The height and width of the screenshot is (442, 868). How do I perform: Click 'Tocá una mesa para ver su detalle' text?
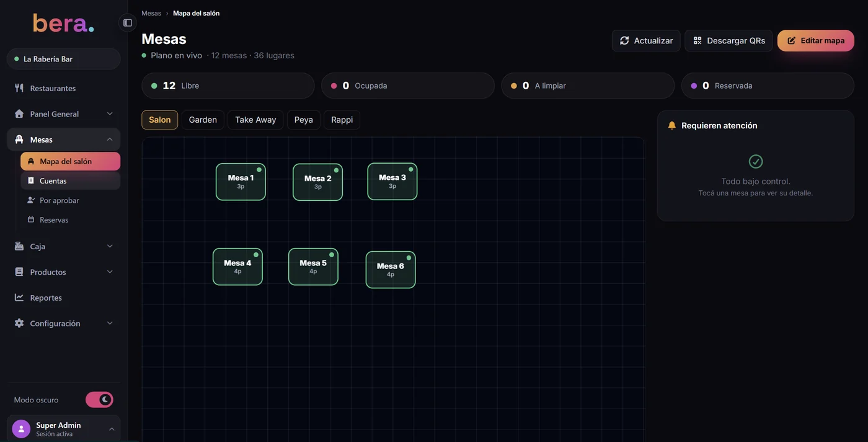(x=755, y=193)
